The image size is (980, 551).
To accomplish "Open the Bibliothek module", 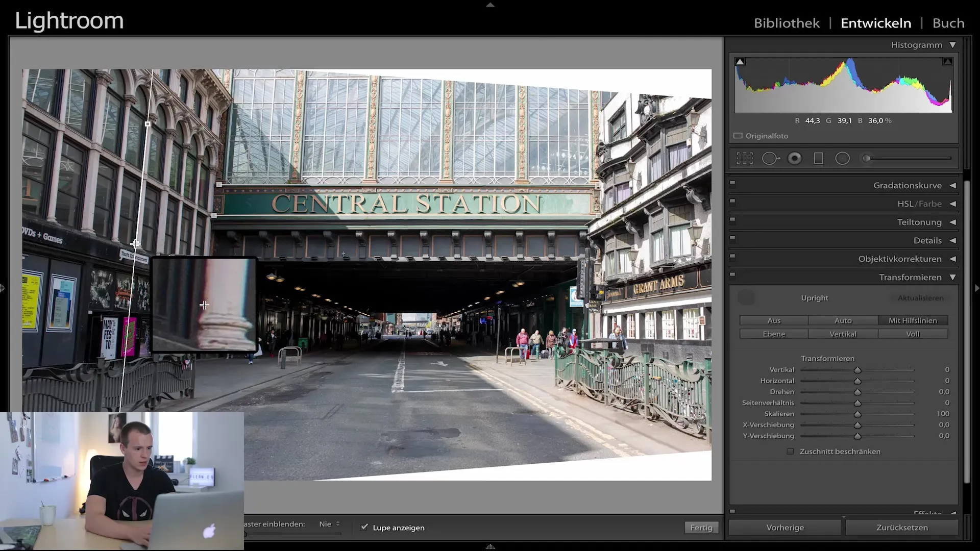I will coord(787,23).
